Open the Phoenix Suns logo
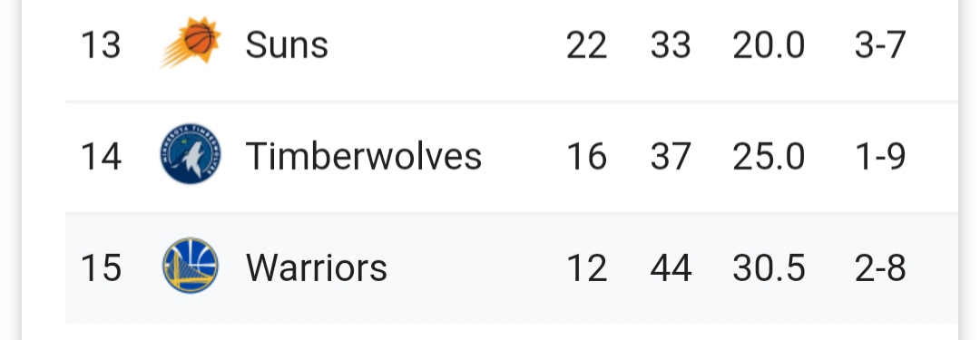The width and height of the screenshot is (980, 340). click(191, 41)
